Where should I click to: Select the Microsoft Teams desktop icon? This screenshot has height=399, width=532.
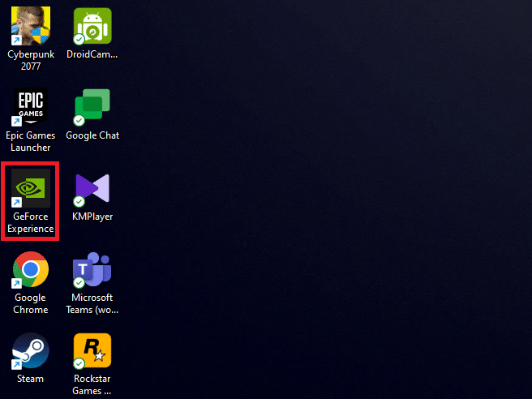92,269
